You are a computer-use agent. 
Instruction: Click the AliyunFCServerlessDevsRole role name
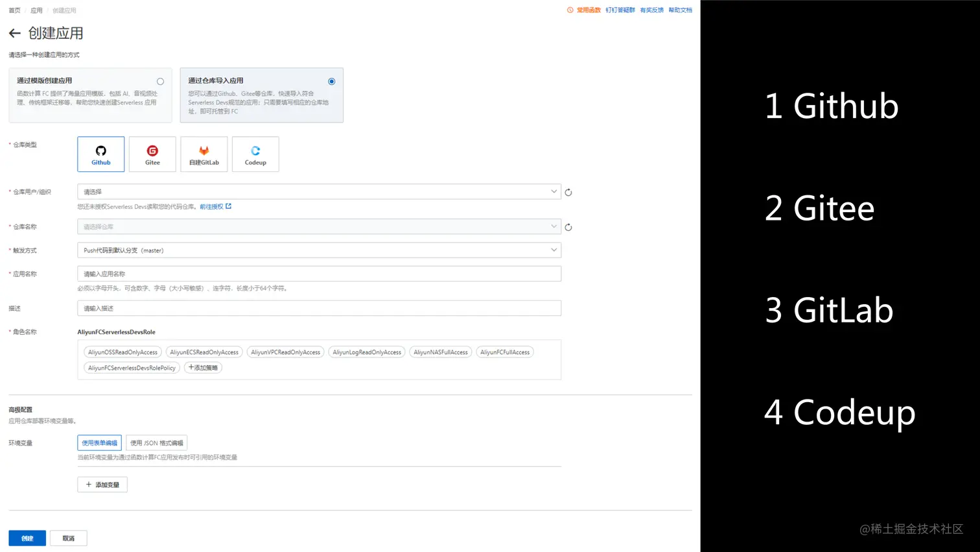116,332
